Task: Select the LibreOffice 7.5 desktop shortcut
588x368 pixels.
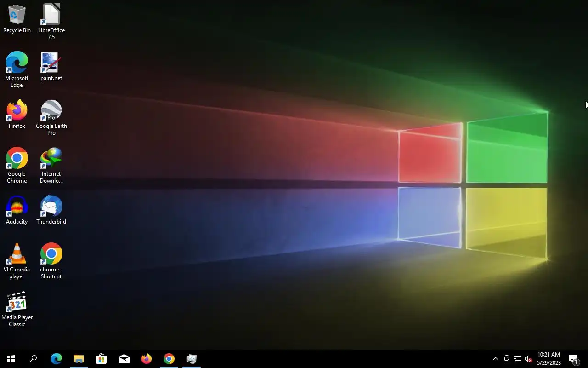Action: 51,22
